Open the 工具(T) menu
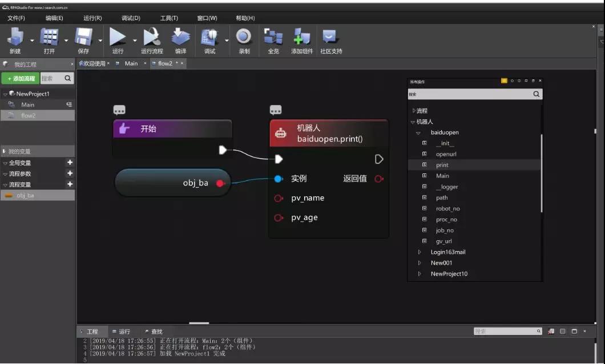The width and height of the screenshot is (605, 364). coord(169,18)
